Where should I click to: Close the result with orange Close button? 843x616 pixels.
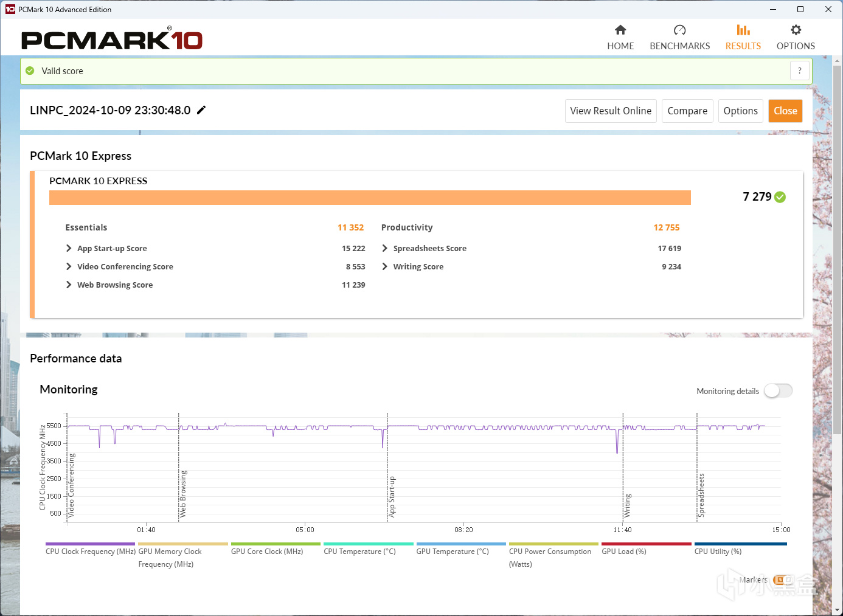coord(785,111)
